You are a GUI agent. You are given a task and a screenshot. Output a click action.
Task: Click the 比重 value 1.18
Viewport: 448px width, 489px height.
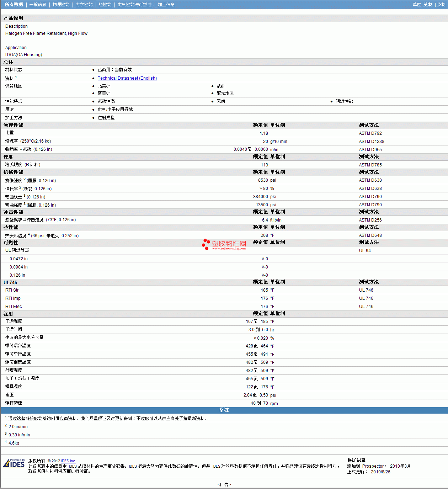[264, 133]
